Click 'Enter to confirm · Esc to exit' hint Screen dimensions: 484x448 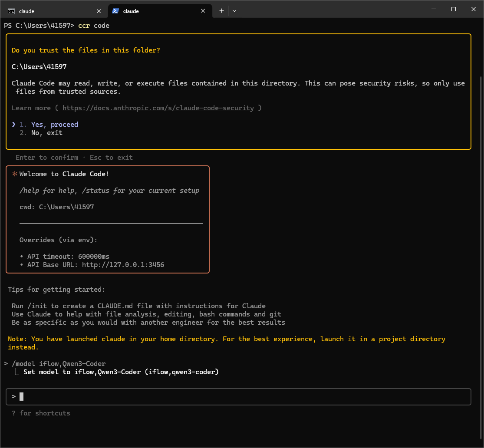coord(74,158)
